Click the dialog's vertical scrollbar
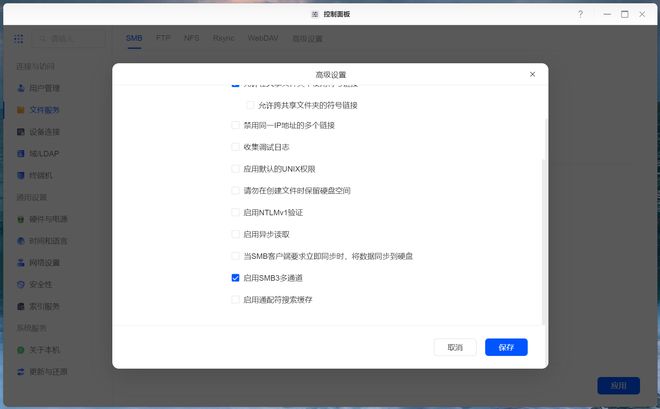Viewport: 660px width, 409px height. point(544,220)
